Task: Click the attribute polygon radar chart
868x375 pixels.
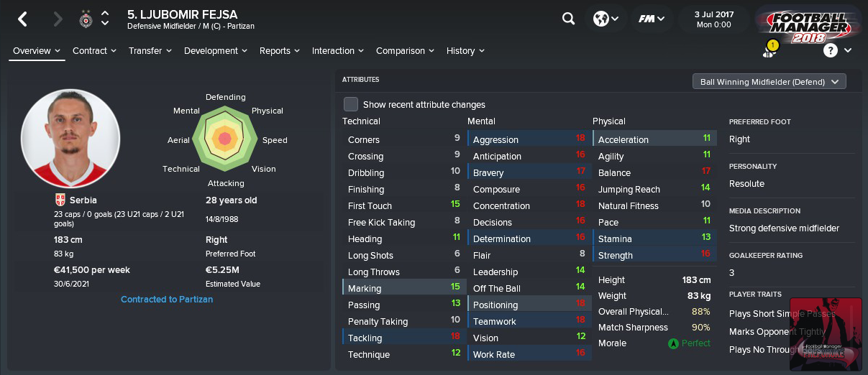Action: pos(225,137)
